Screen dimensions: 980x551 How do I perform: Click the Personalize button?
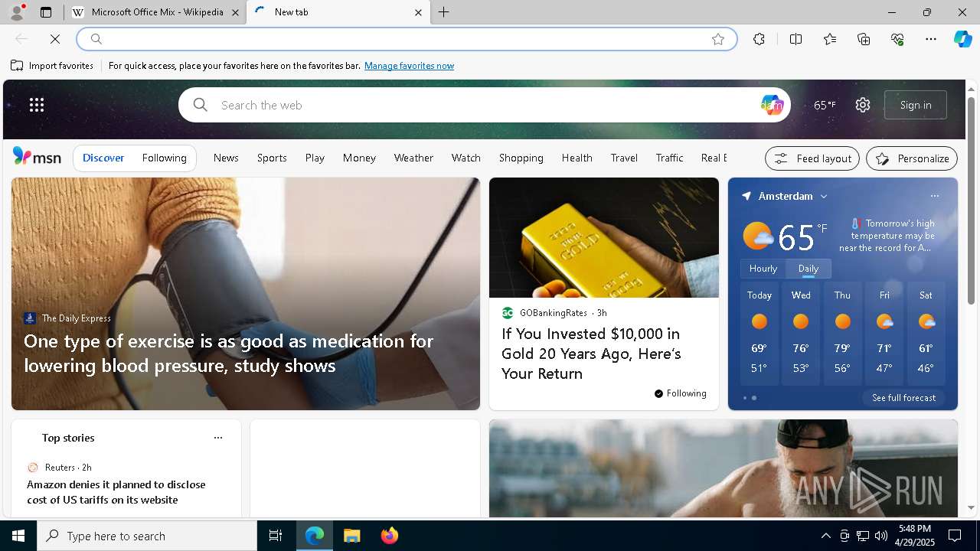click(912, 158)
